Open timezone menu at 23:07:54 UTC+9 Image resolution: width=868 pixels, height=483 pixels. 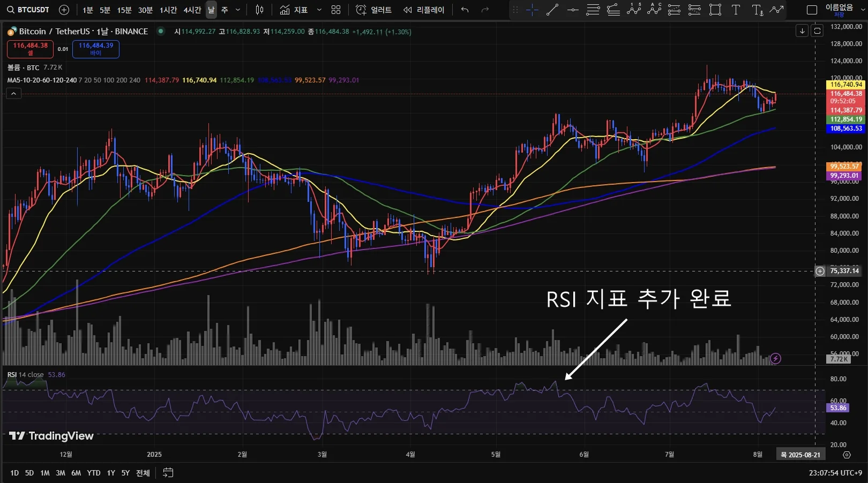[835, 473]
